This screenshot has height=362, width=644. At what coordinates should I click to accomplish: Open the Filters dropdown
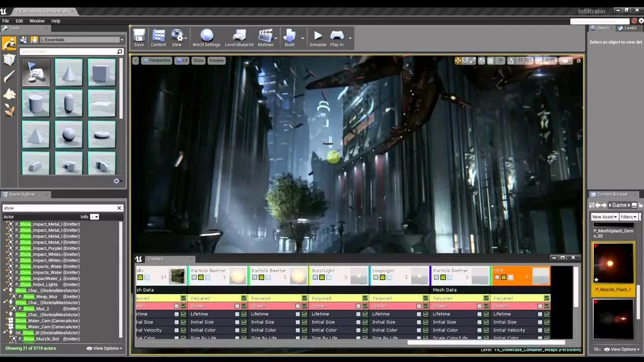628,217
